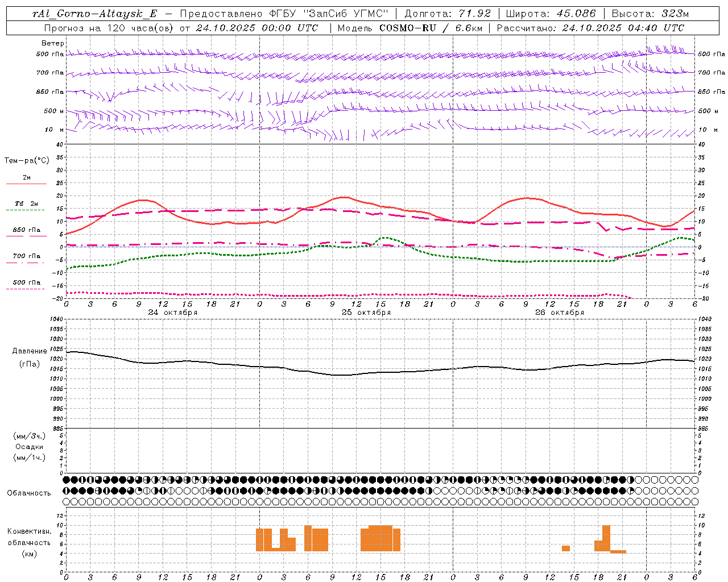Click the Ветер panel label

point(53,43)
